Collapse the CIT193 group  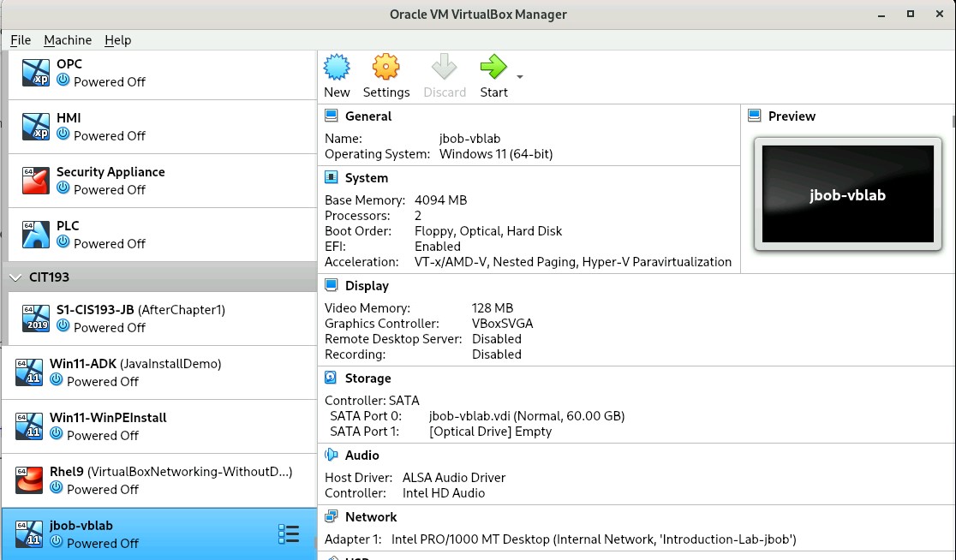pyautogui.click(x=15, y=277)
